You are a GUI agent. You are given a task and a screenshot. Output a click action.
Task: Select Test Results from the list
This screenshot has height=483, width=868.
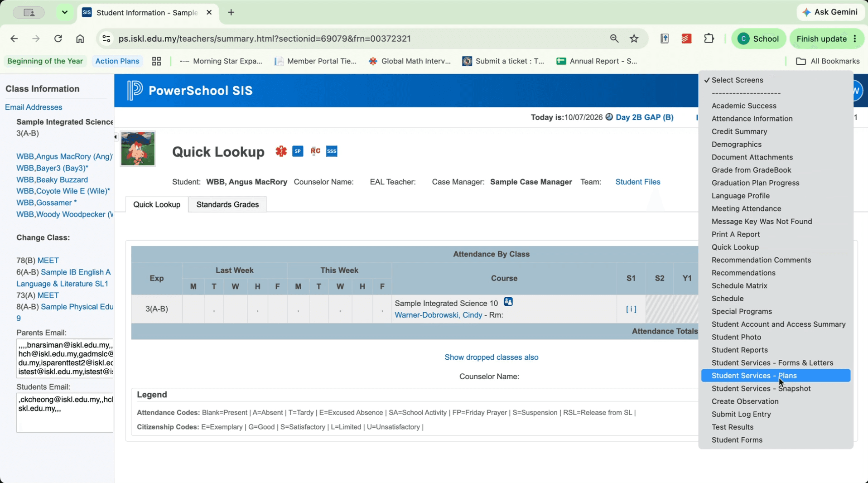[776, 427]
